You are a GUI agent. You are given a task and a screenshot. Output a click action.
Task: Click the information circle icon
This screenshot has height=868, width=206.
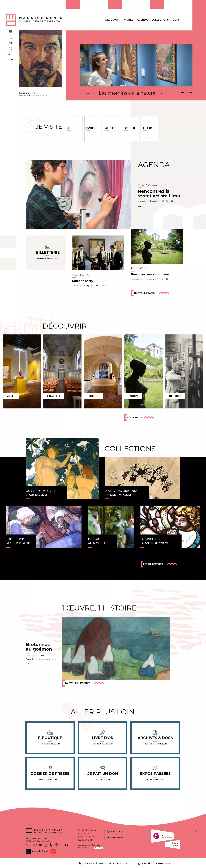(x=10, y=49)
